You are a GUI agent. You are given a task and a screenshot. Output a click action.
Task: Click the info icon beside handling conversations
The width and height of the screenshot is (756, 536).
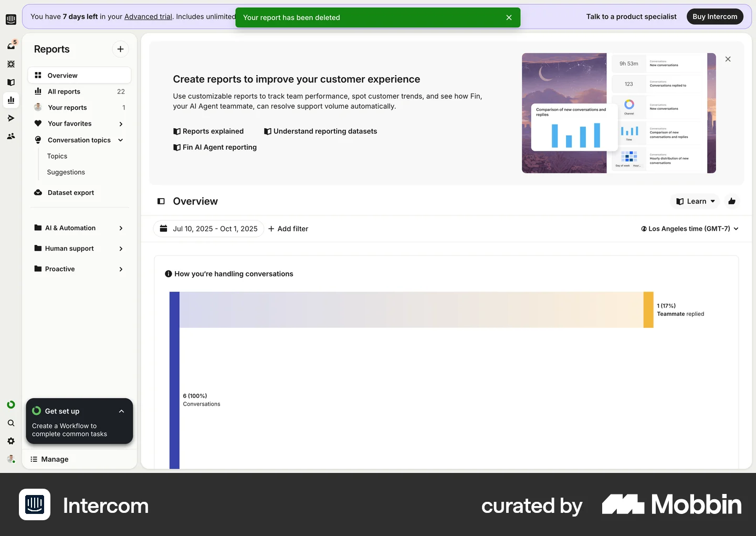point(169,274)
